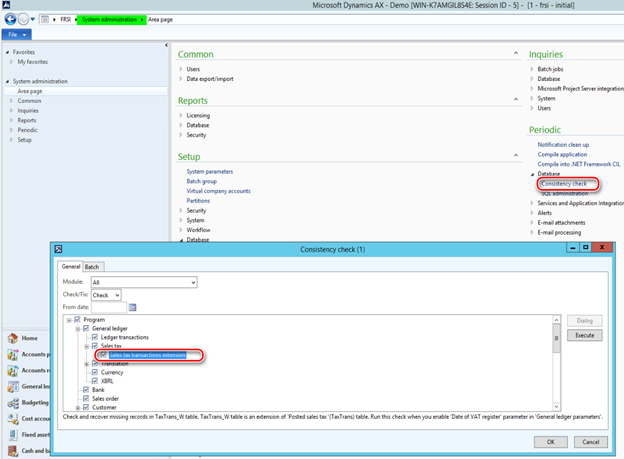The width and height of the screenshot is (624, 459).
Task: Open Virtual company accounts link
Action: pos(218,191)
